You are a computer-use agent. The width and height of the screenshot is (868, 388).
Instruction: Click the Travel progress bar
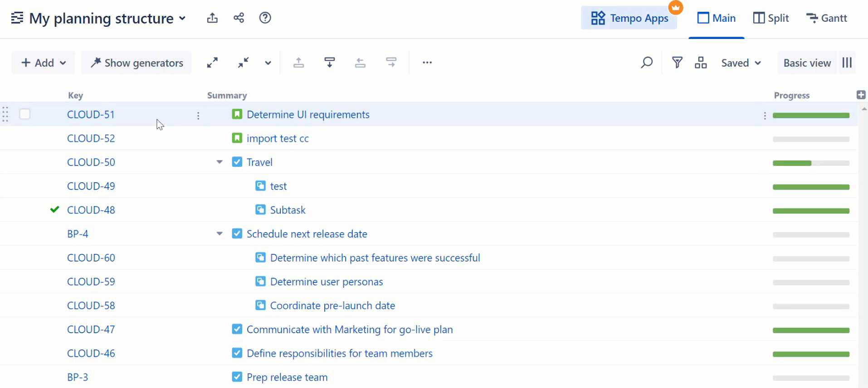[811, 163]
